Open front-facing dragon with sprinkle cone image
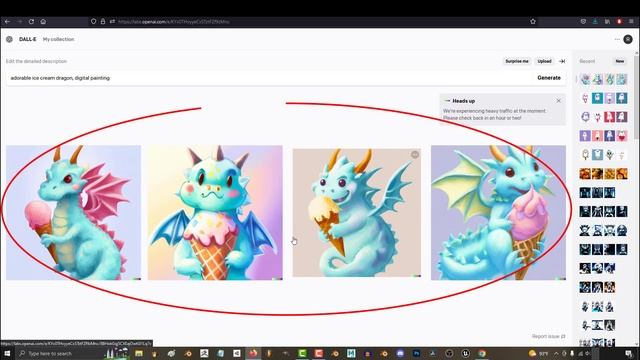 click(215, 213)
